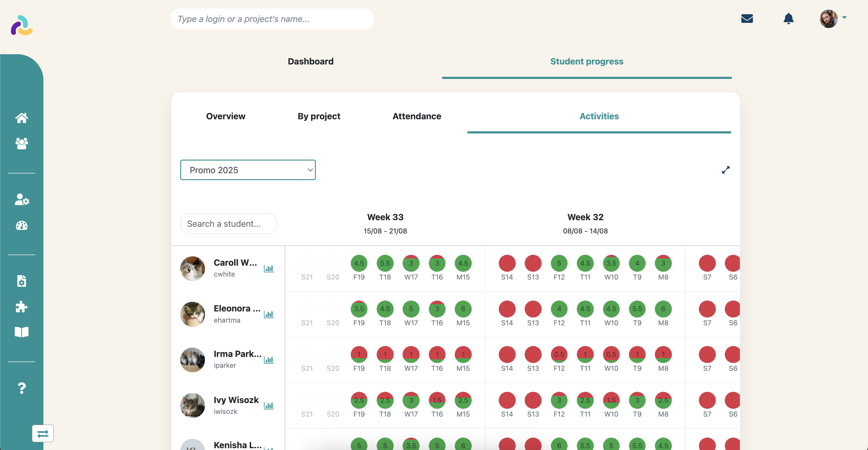The image size is (868, 450).
Task: Open Eleonora student name
Action: coord(237,308)
